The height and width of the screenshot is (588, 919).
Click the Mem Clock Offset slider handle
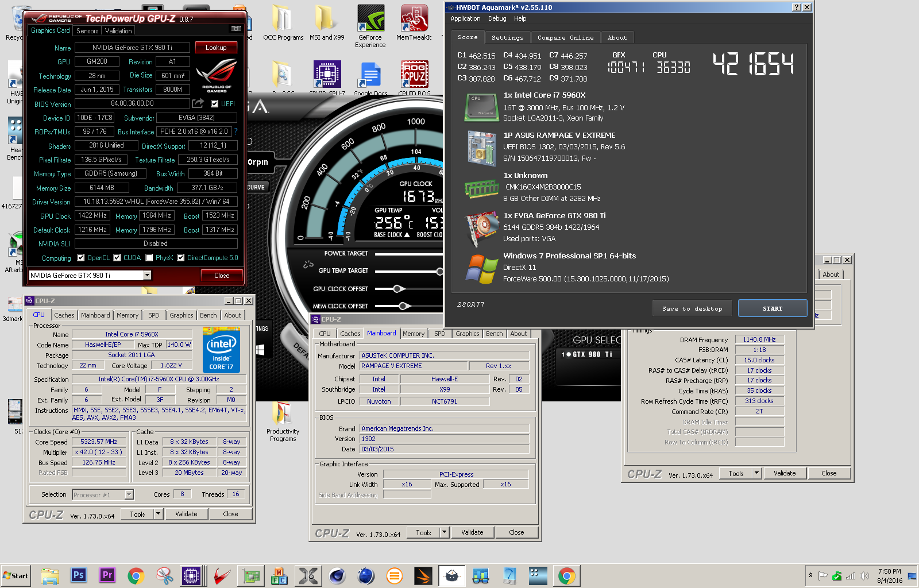point(404,306)
